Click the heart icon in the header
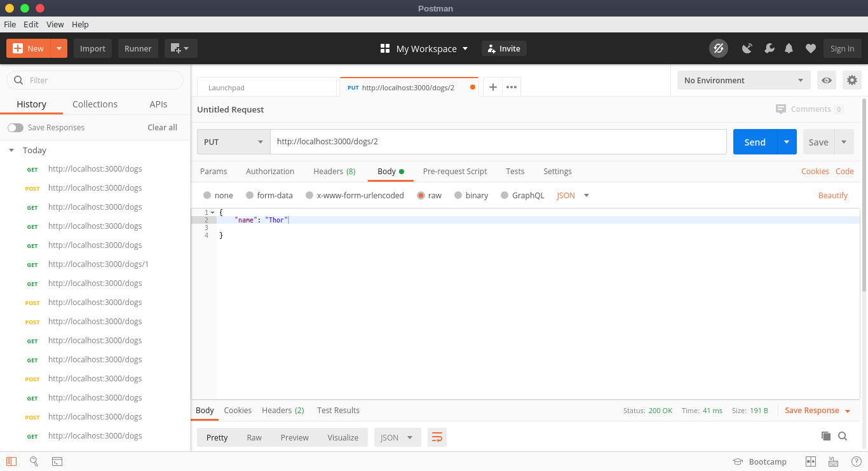The image size is (868, 471). coord(810,48)
